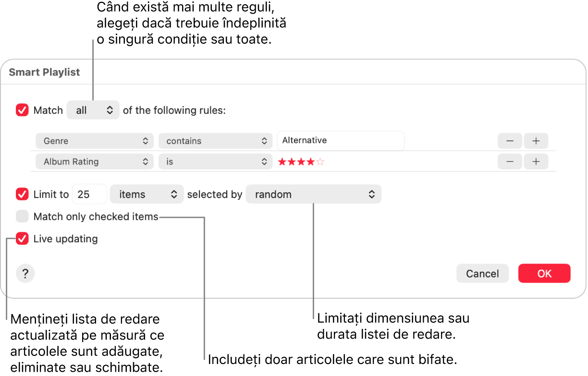This screenshot has height=376, width=588.
Task: Click the Alternative text field
Action: (x=341, y=140)
